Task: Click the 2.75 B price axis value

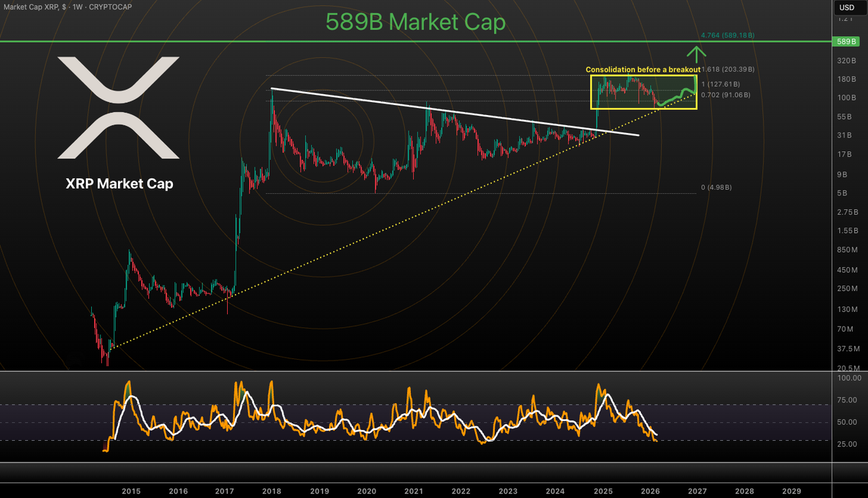Action: 847,211
